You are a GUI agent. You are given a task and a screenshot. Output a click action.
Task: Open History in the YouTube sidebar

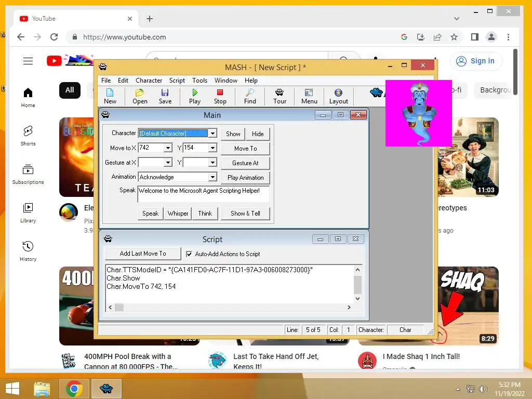click(28, 251)
